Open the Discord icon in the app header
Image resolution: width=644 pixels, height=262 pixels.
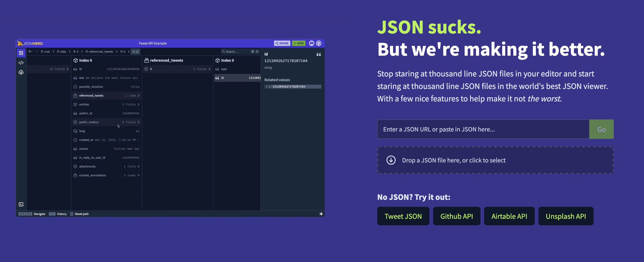pos(312,43)
